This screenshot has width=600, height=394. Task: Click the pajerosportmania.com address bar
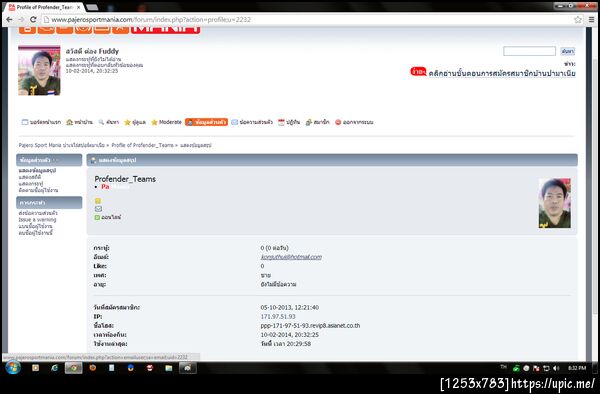click(306, 20)
